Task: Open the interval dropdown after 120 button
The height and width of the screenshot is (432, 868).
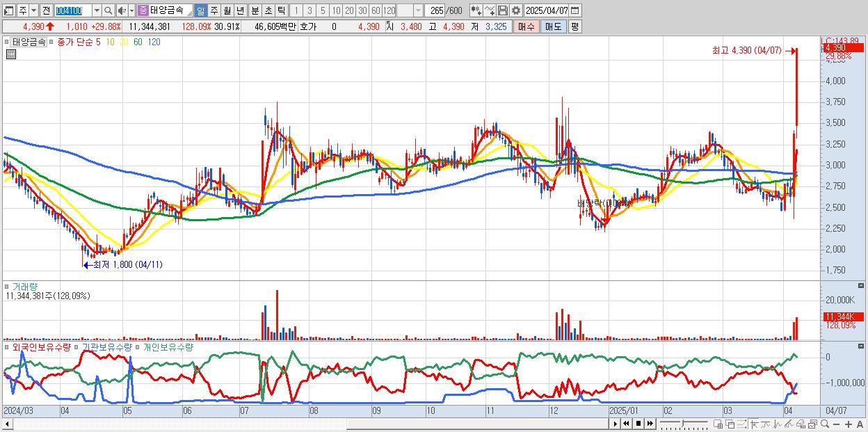Action: [417, 10]
